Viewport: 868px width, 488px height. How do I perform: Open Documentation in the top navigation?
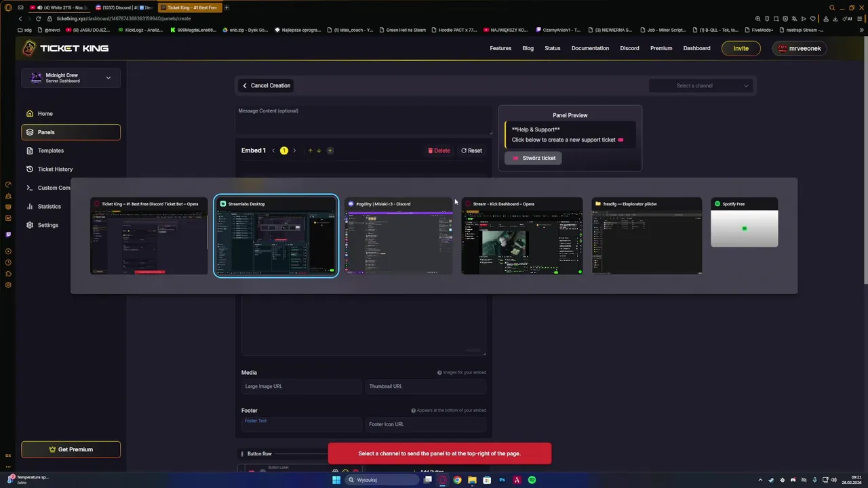tap(590, 48)
